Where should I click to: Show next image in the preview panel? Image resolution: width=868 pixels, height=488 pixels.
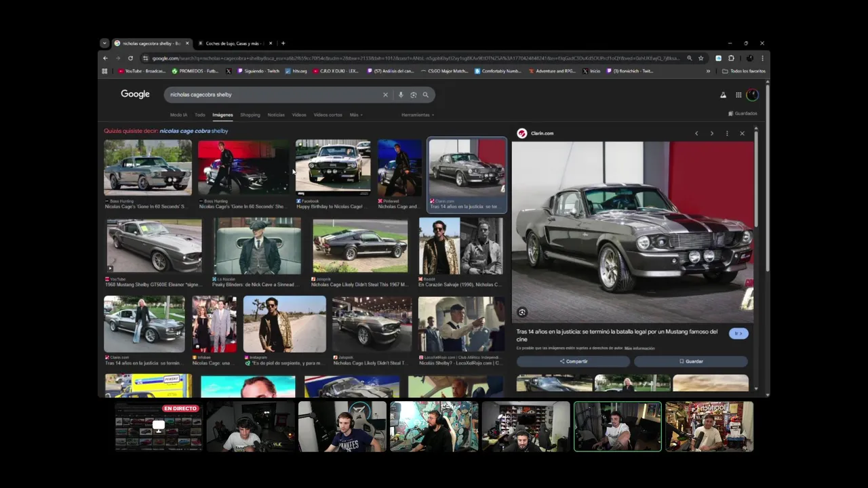click(x=711, y=134)
